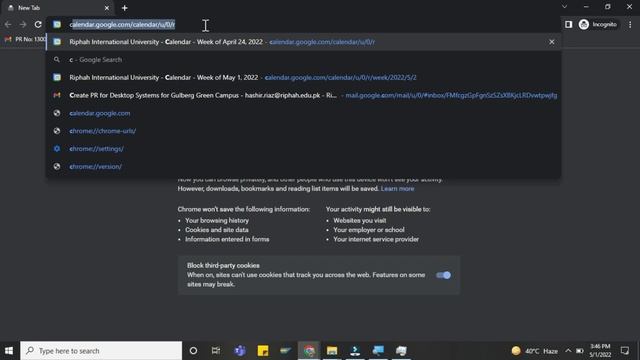Open the weather 40°C Haze widget

pos(535,351)
